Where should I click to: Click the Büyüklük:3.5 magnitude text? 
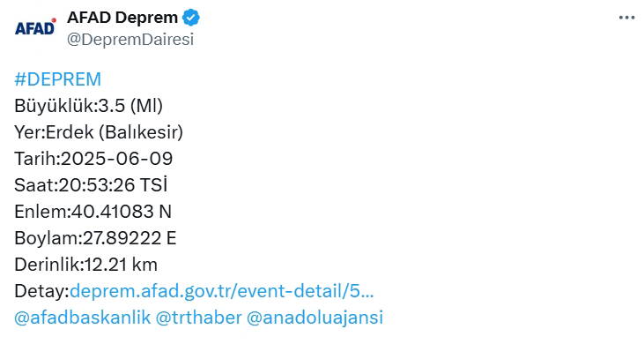tap(70, 106)
